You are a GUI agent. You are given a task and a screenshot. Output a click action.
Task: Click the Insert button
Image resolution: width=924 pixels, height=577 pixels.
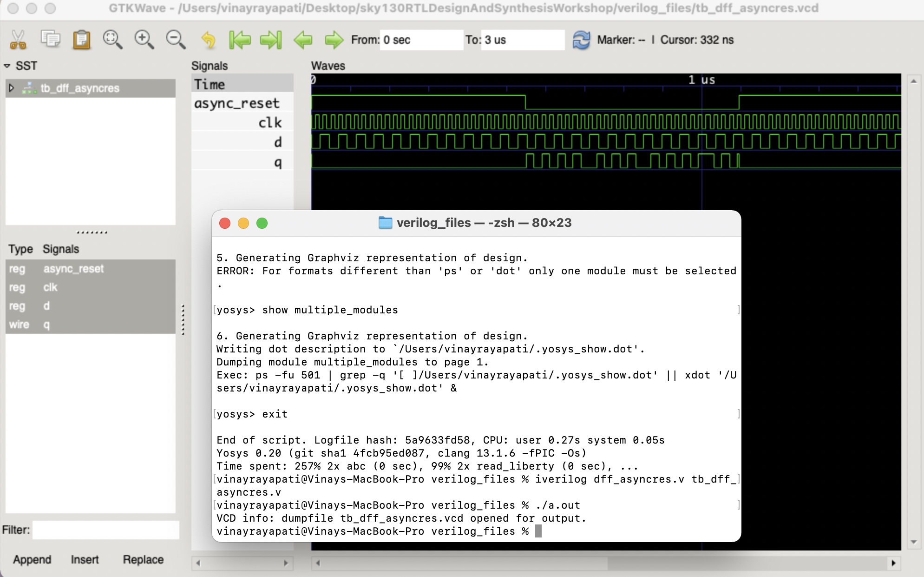(85, 559)
